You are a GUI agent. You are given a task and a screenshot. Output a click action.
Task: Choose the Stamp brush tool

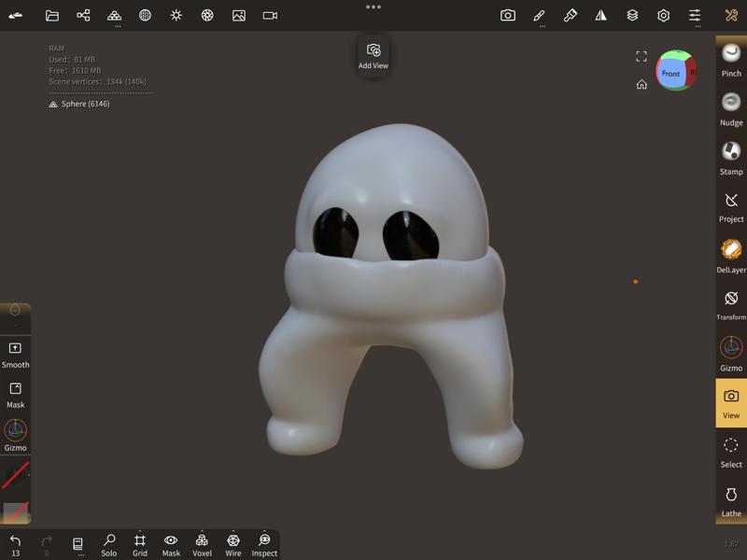[x=731, y=157]
